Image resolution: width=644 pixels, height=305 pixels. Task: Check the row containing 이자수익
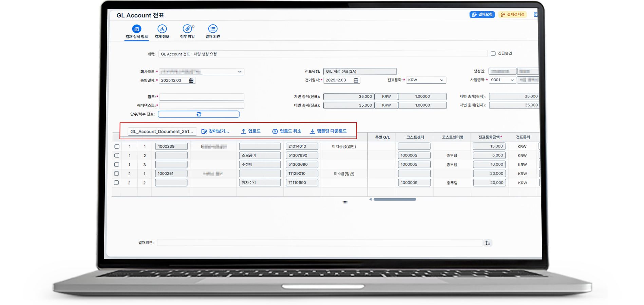click(116, 182)
